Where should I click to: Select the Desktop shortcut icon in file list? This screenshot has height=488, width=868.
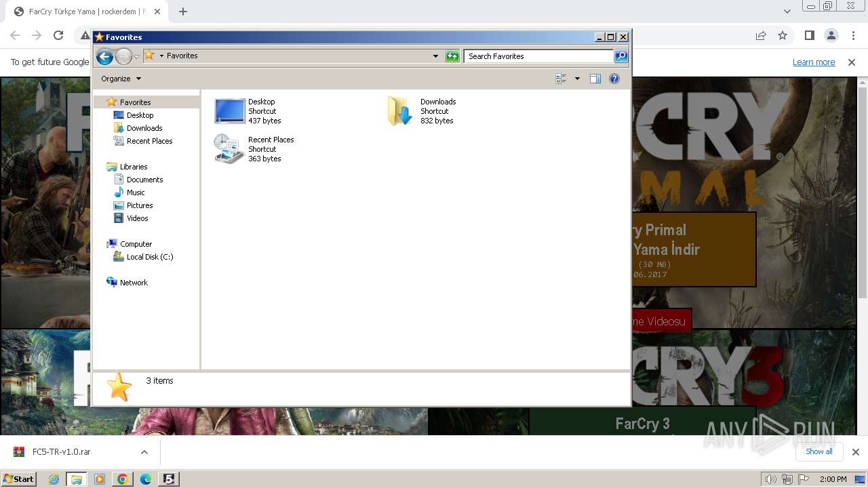pos(230,110)
